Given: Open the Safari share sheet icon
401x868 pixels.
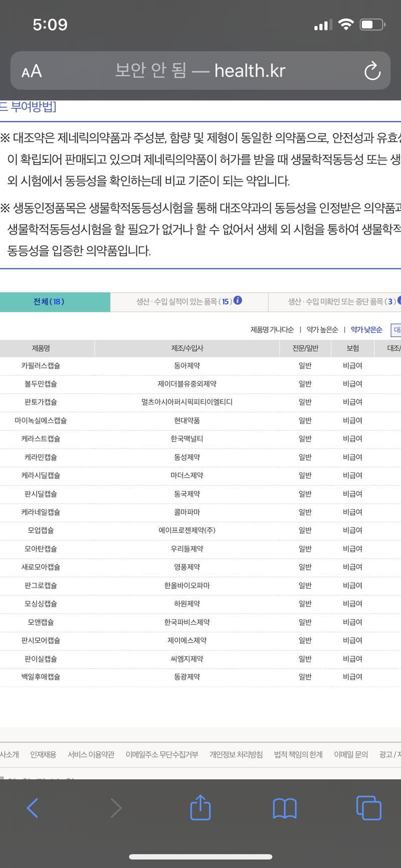Looking at the screenshot, I should click(200, 807).
